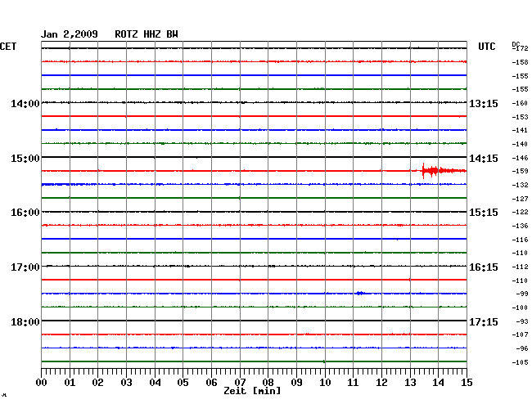Click the DC offset value "-100"
The height and width of the screenshot is (404, 532).
pos(520,307)
